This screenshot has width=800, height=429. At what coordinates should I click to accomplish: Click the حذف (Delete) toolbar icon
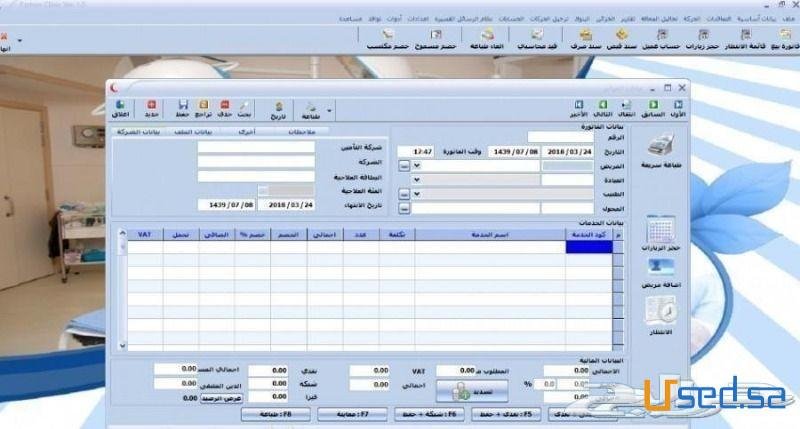pyautogui.click(x=224, y=108)
